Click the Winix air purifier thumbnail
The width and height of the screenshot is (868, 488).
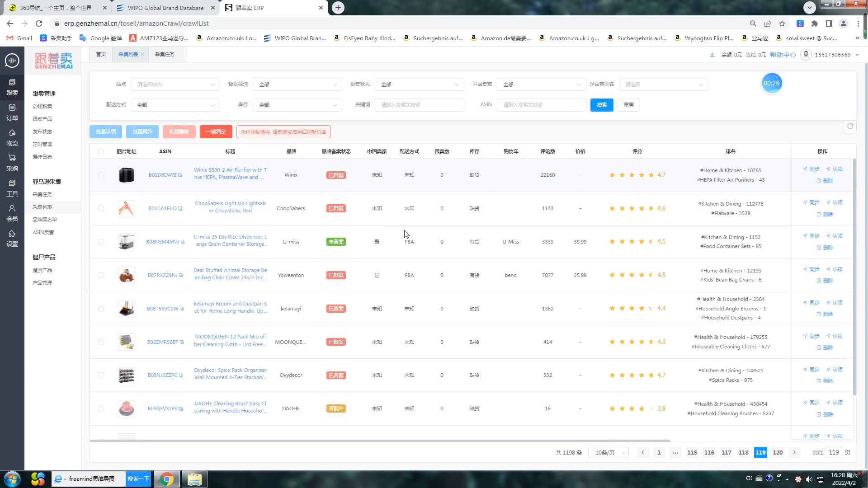pos(127,175)
